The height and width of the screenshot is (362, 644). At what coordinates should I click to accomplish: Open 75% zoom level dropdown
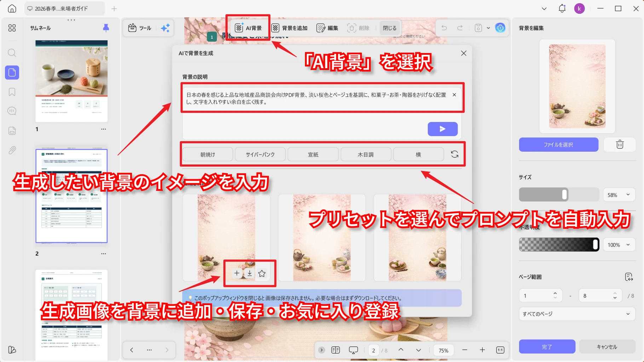444,350
